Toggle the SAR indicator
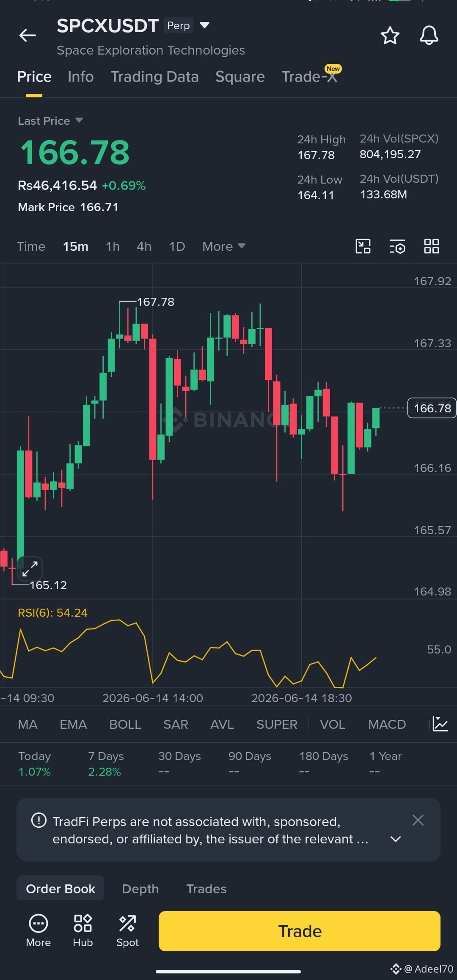The height and width of the screenshot is (980, 457). tap(176, 725)
